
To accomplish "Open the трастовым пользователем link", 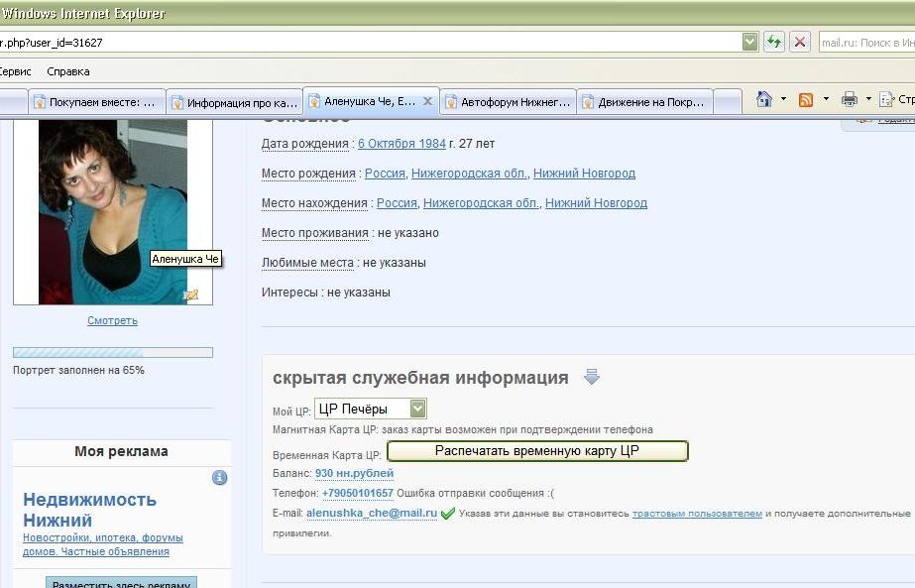I will [697, 514].
